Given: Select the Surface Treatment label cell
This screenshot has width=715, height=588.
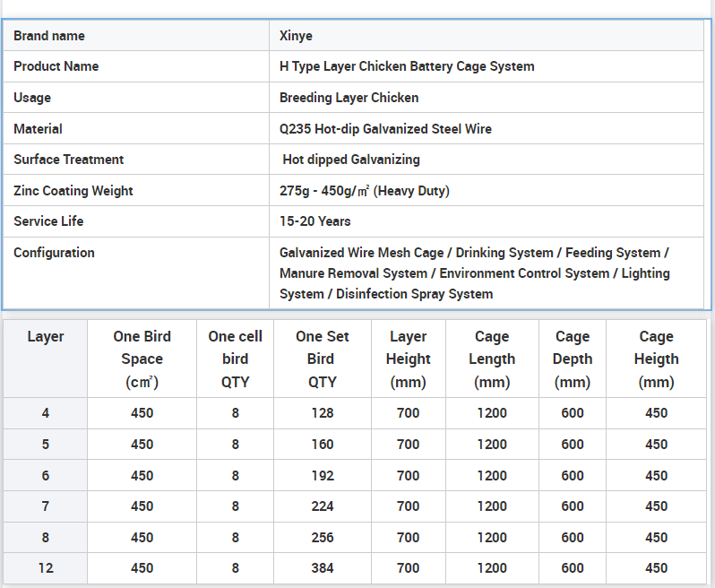Looking at the screenshot, I should 69,160.
